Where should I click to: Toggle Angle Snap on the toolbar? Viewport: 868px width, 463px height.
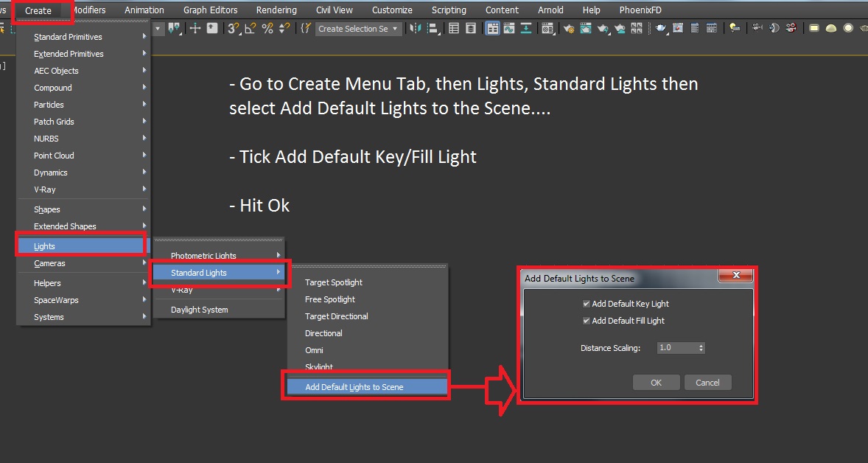(x=251, y=27)
